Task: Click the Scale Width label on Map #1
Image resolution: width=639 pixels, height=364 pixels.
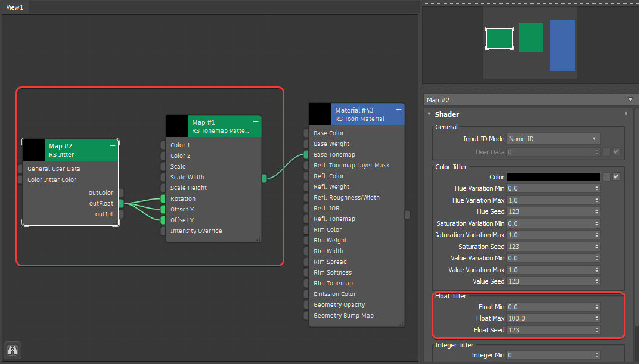Action: (x=187, y=177)
